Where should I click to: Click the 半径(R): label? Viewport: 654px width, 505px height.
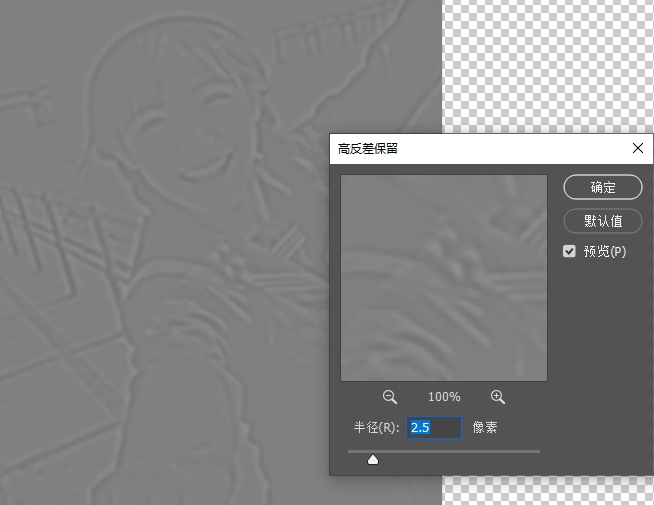coord(376,428)
